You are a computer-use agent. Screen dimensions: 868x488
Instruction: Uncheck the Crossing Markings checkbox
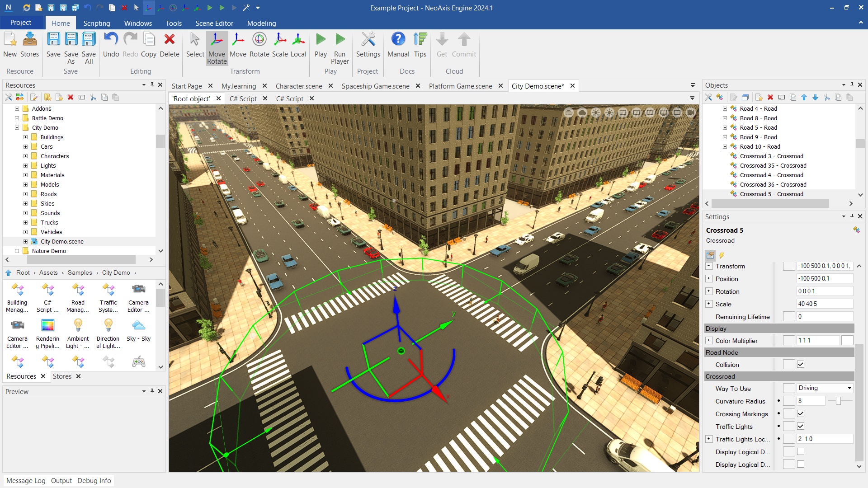click(x=801, y=414)
